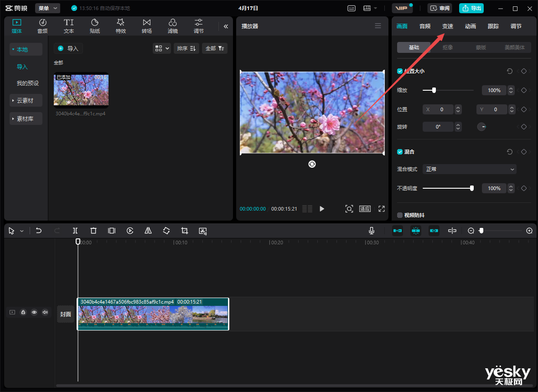
Task: Open the 特效 effects tab
Action: pos(121,26)
